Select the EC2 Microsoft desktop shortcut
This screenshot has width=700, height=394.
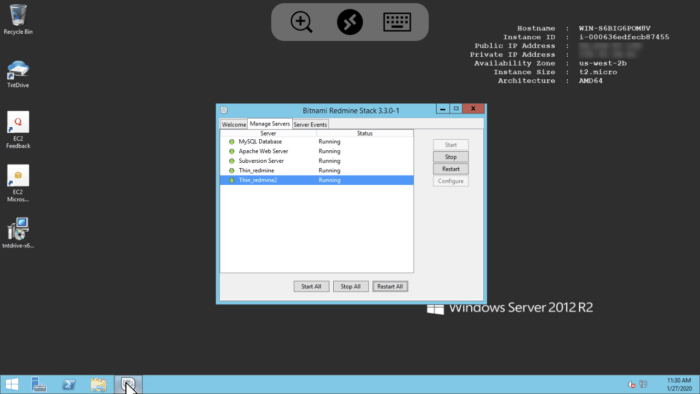18,183
